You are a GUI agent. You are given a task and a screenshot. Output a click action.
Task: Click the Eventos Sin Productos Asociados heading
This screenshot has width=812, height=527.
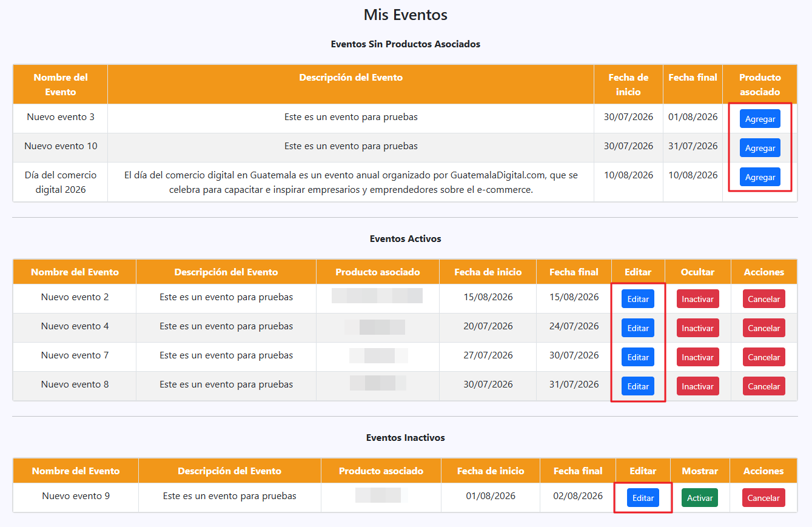click(x=406, y=44)
